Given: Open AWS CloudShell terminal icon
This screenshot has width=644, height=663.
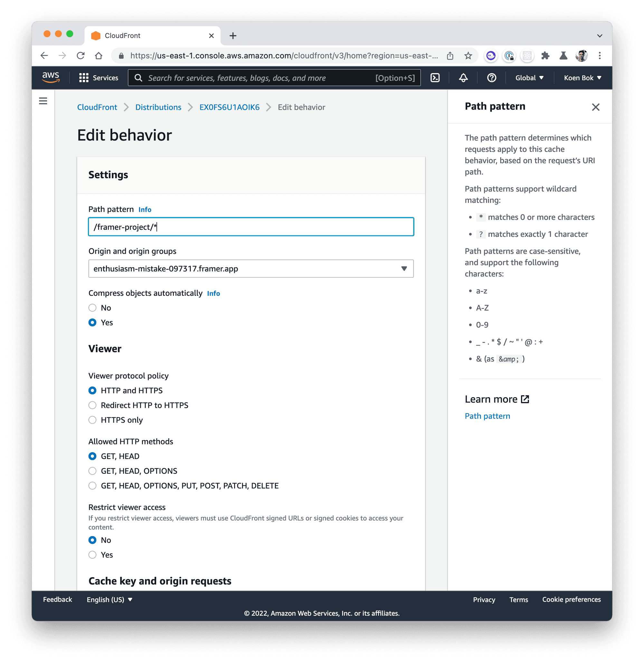Looking at the screenshot, I should click(x=435, y=78).
